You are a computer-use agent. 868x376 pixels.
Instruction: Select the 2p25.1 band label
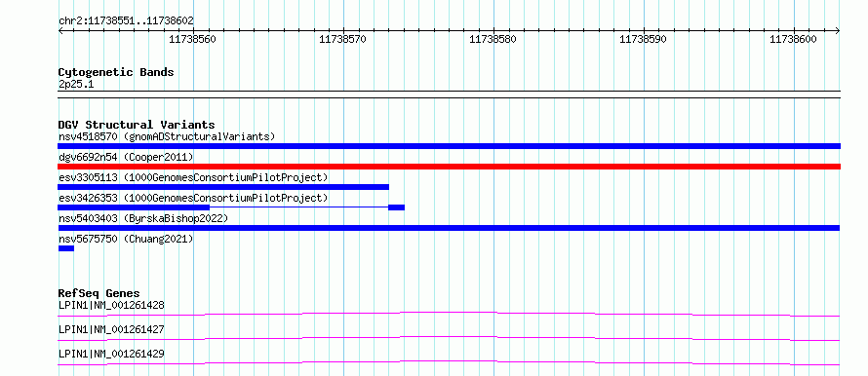pos(76,84)
